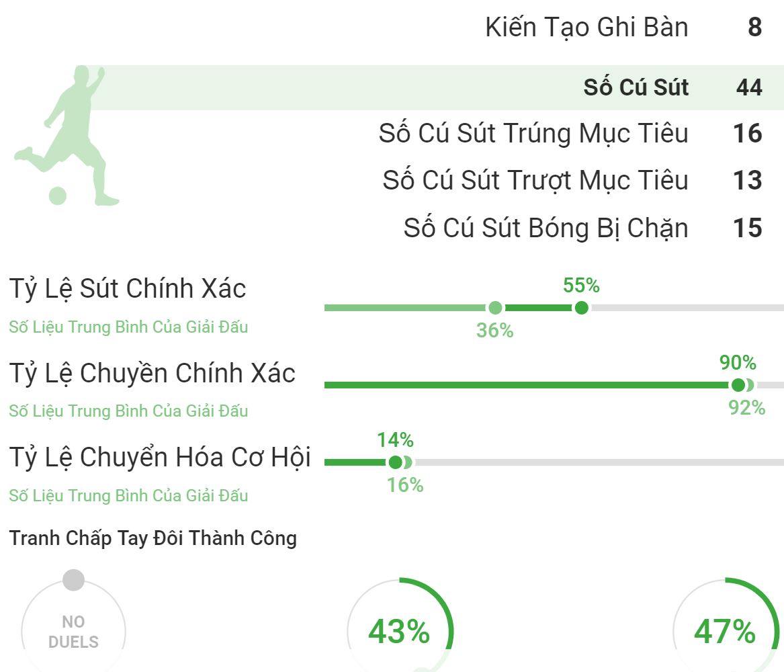Click the 90% pass accuracy marker
Viewport: 784px width, 672px height.
click(x=738, y=385)
